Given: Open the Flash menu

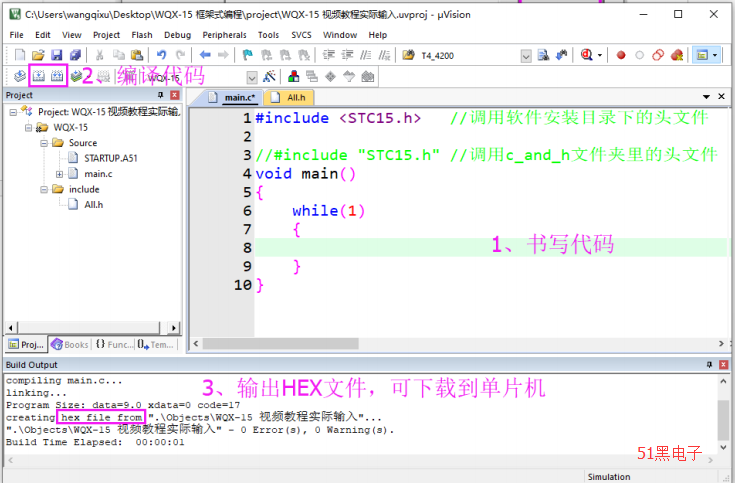Looking at the screenshot, I should click(x=142, y=35).
